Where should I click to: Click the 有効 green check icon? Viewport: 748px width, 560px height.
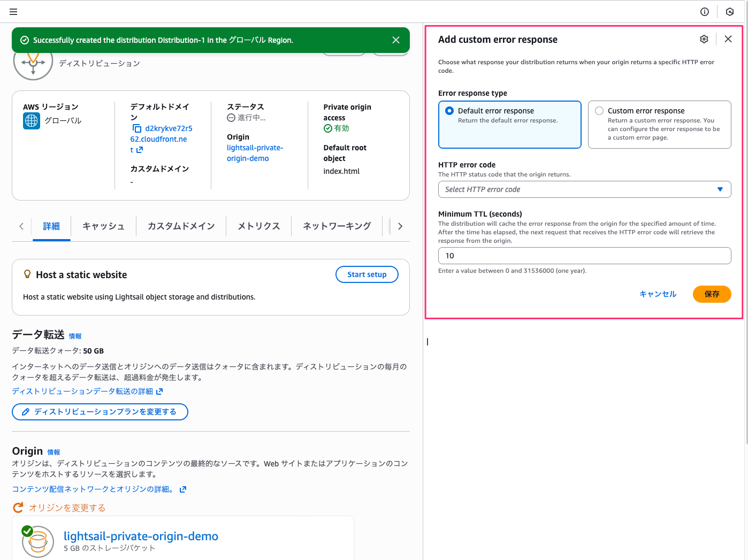(x=328, y=128)
